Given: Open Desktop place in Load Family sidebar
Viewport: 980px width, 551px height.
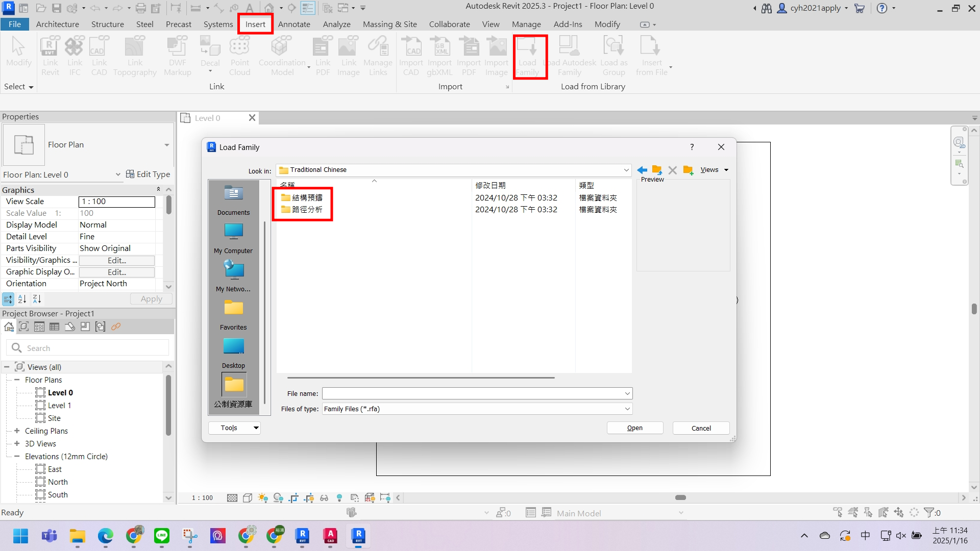Looking at the screenshot, I should [233, 353].
